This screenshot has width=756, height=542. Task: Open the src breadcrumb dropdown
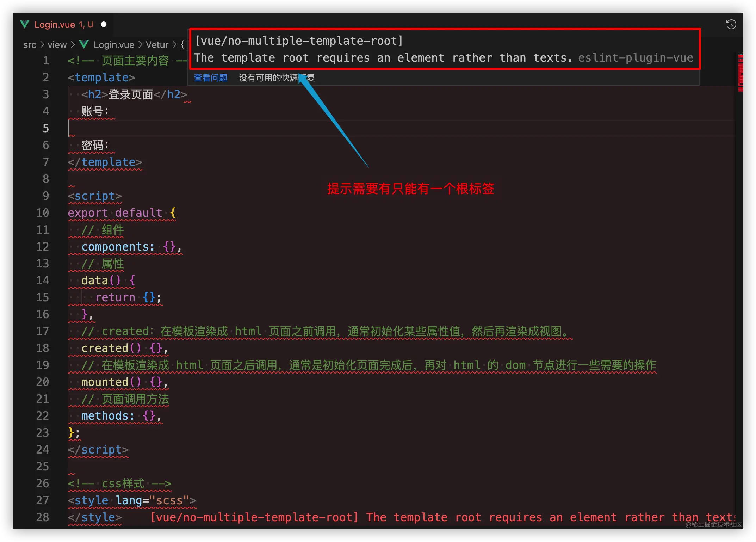[x=30, y=45]
